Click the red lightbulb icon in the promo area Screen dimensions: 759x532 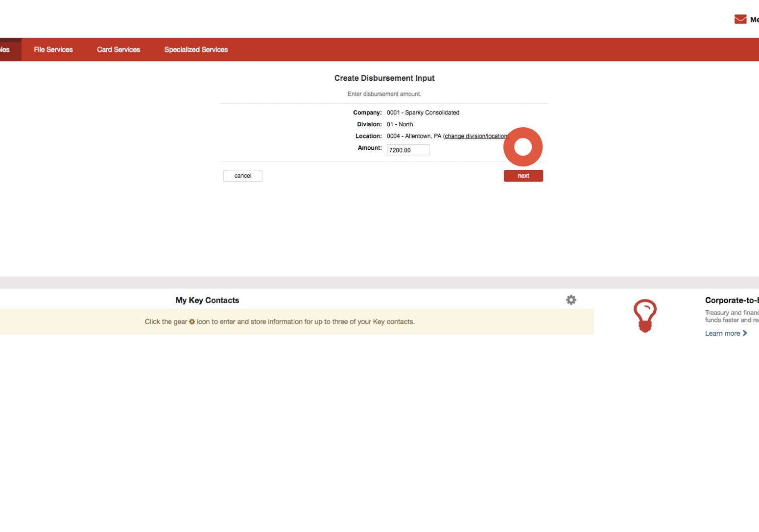click(x=645, y=316)
